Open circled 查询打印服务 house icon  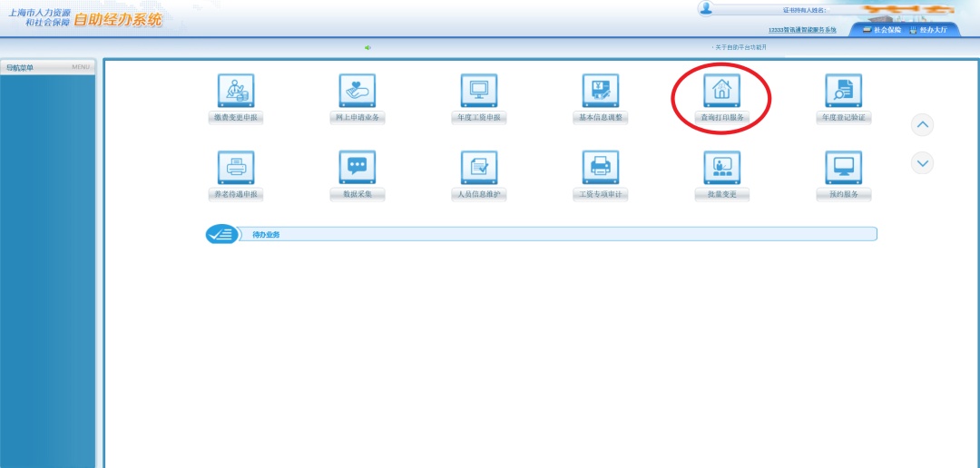tap(722, 92)
